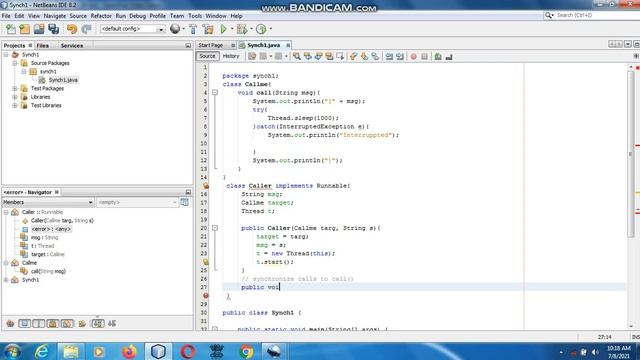Click the Source view button

(x=207, y=56)
